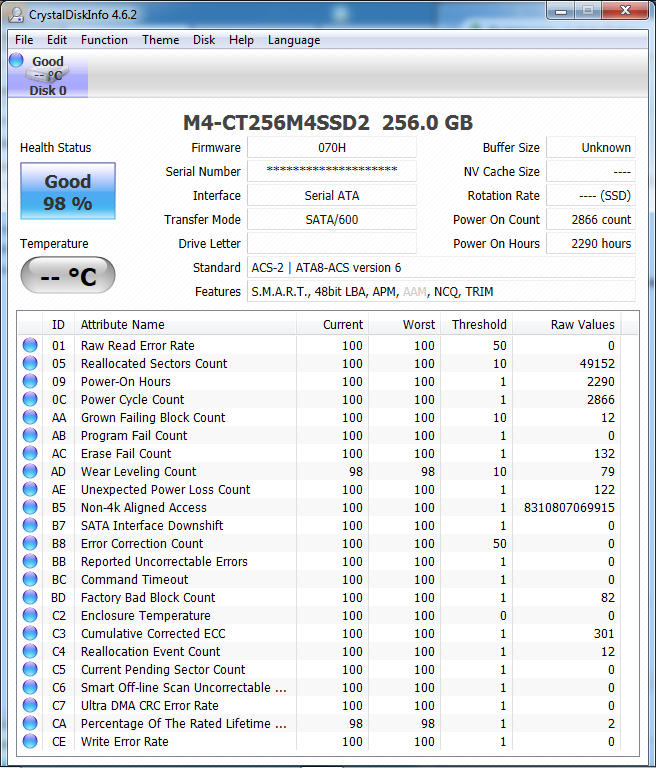
Task: Open the Language menu
Action: point(294,40)
